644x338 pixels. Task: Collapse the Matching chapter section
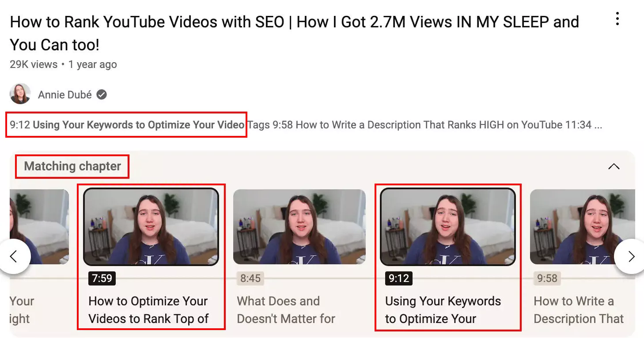coord(614,166)
